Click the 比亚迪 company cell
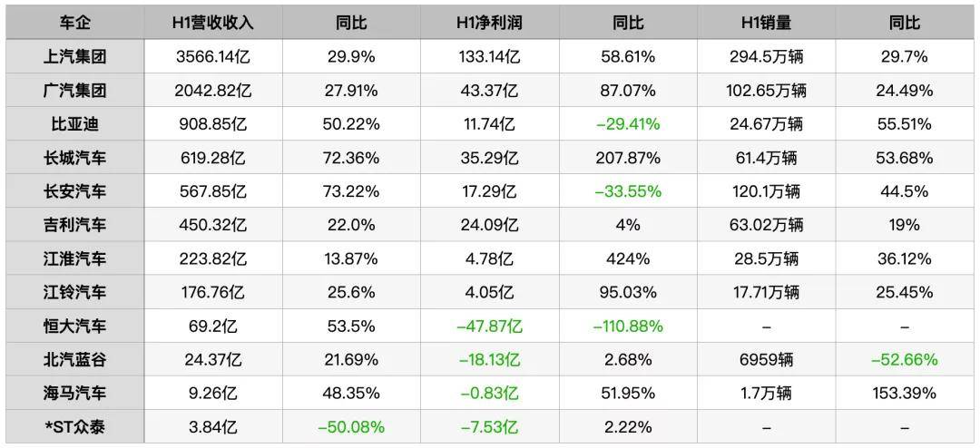Image resolution: width=980 pixels, height=448 pixels. tap(74, 124)
